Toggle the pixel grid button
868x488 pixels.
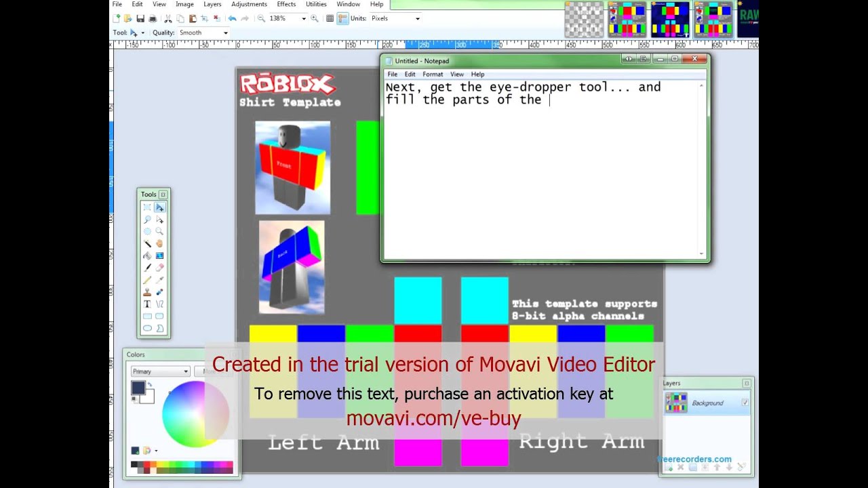pyautogui.click(x=330, y=18)
